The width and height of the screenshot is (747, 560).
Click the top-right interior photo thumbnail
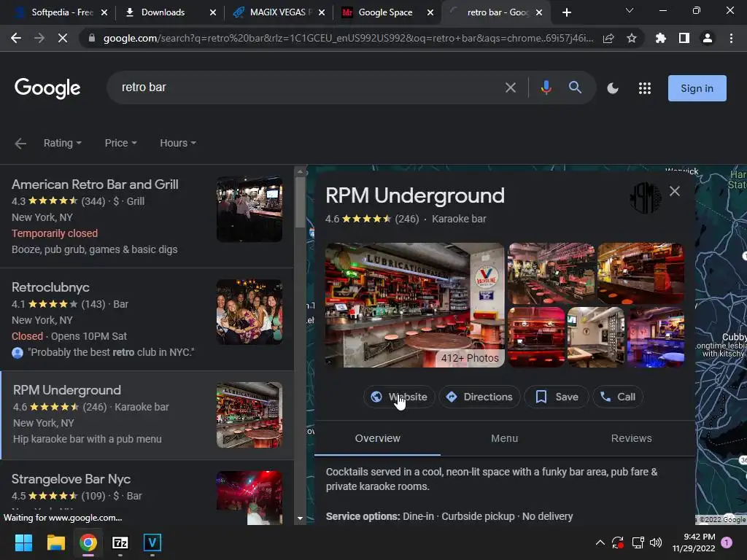pyautogui.click(x=640, y=273)
